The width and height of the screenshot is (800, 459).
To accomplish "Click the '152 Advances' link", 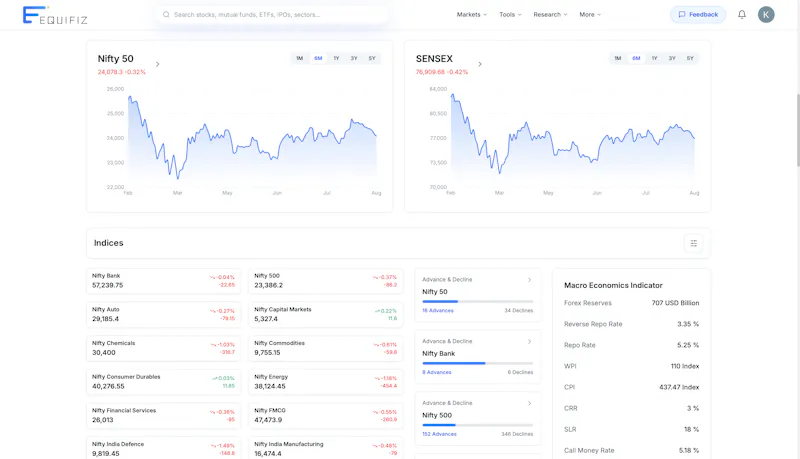I will [439, 434].
